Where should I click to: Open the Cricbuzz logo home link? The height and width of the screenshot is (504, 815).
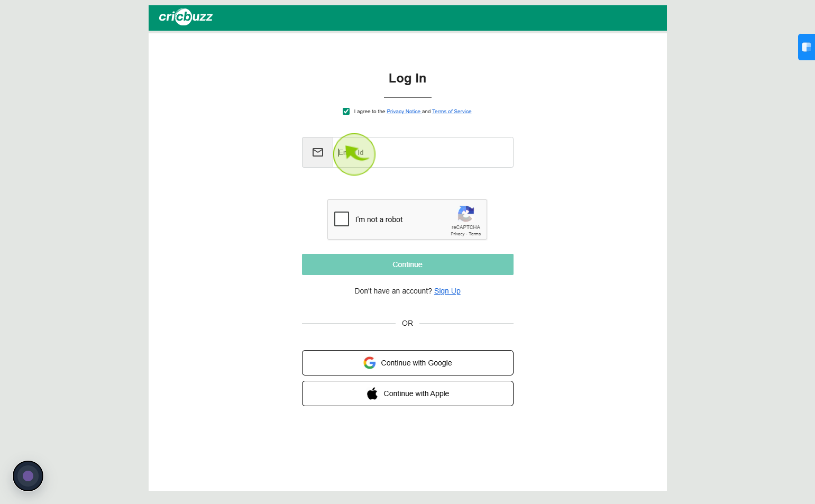click(186, 17)
